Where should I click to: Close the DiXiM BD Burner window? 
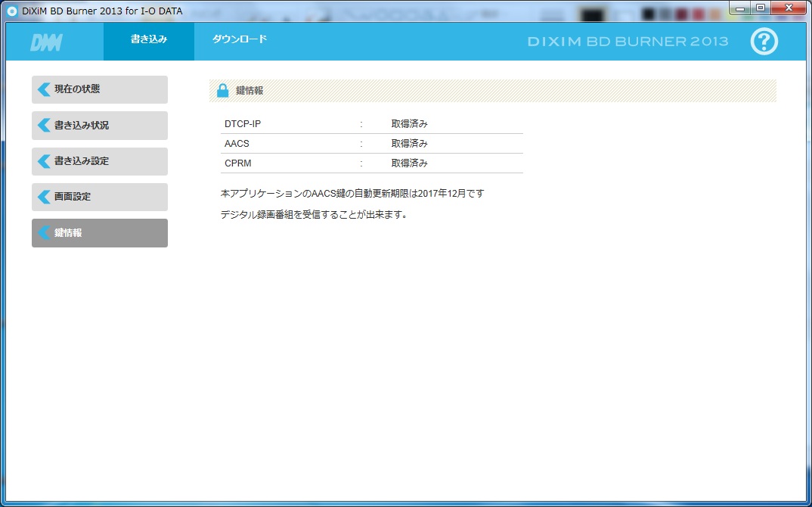click(x=789, y=8)
